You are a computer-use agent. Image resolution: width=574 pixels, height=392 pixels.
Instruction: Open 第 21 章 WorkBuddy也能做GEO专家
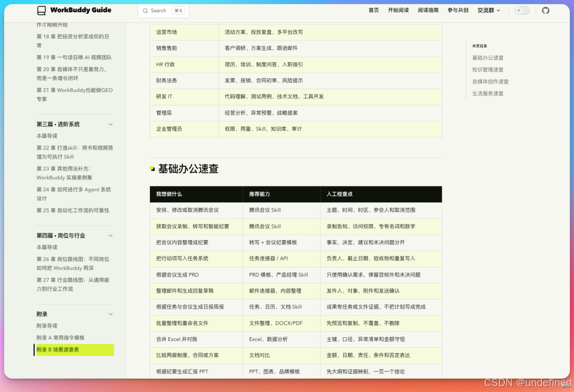[75, 95]
